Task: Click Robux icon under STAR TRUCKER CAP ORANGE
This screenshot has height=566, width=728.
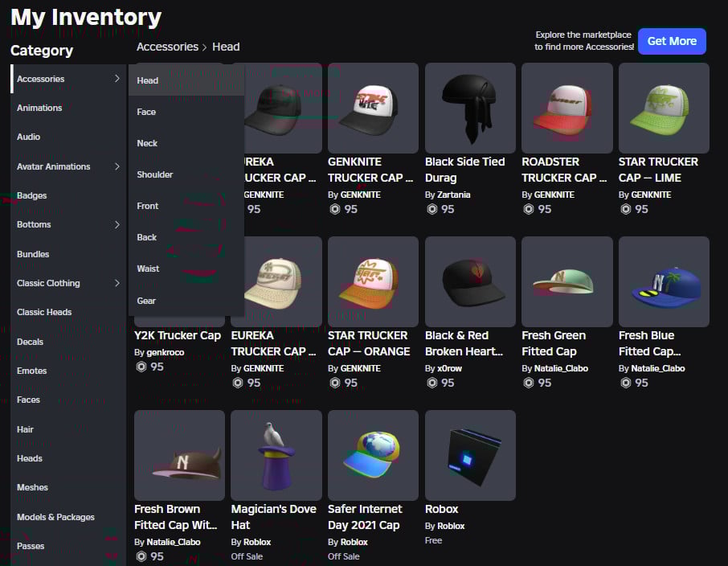Action: 335,383
